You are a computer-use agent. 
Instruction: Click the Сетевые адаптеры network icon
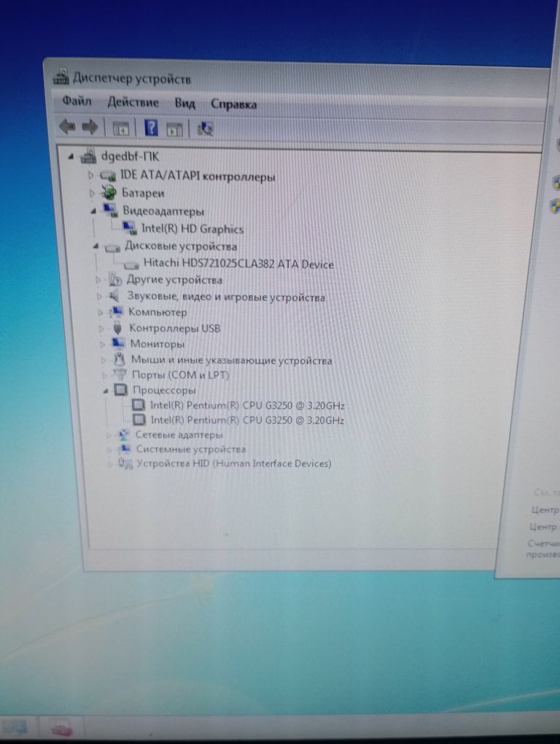124,434
